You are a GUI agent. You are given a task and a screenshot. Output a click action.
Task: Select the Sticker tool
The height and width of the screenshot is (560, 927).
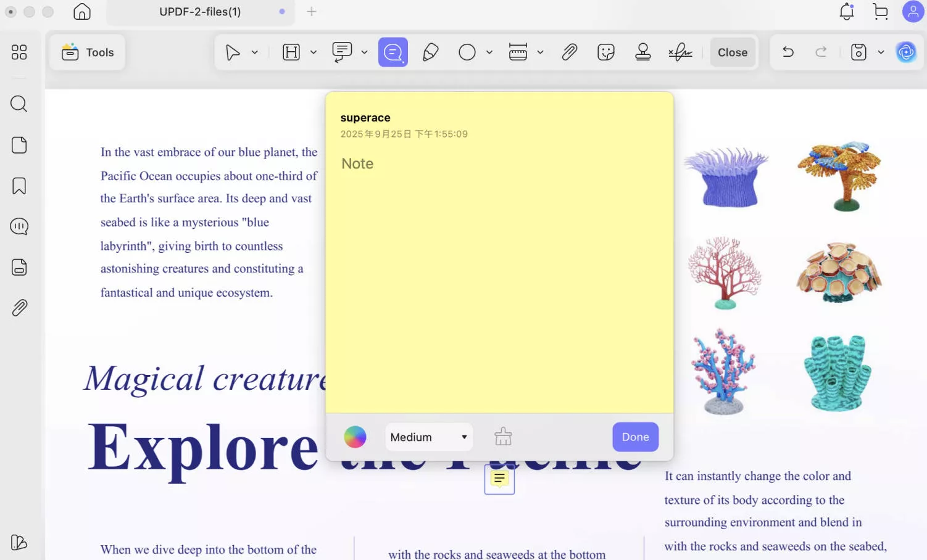coord(605,52)
